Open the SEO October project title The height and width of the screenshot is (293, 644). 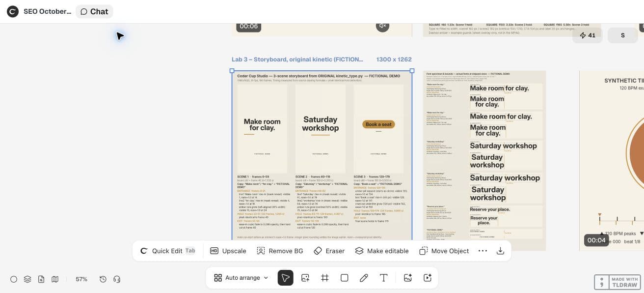point(47,11)
